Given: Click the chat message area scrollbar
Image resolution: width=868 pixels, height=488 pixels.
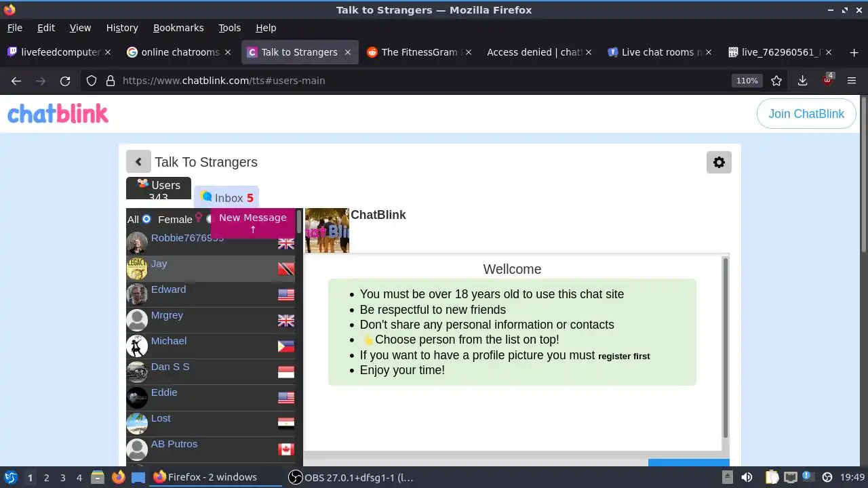Looking at the screenshot, I should tap(725, 347).
